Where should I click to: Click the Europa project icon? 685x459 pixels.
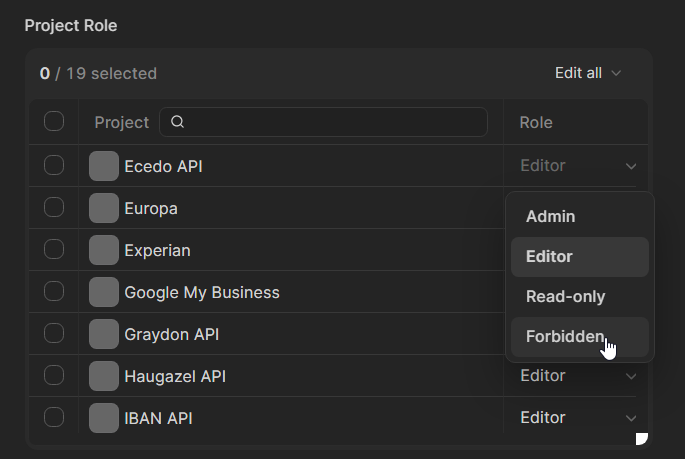(x=104, y=208)
